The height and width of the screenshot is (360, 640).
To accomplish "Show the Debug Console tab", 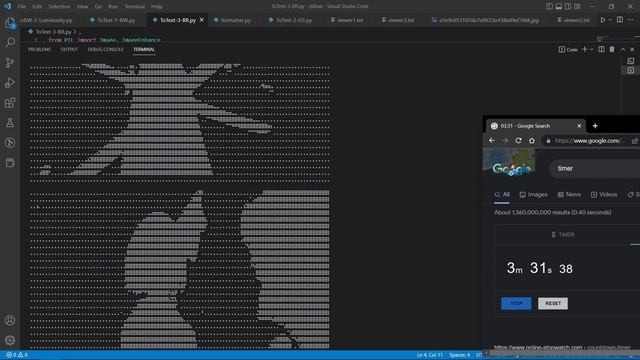I will (105, 49).
